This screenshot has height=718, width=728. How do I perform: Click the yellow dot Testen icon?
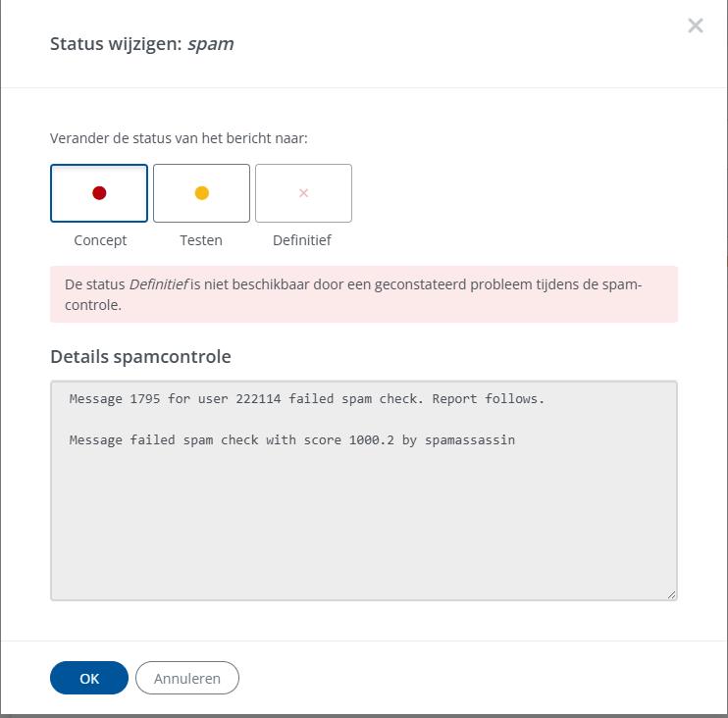(x=201, y=193)
